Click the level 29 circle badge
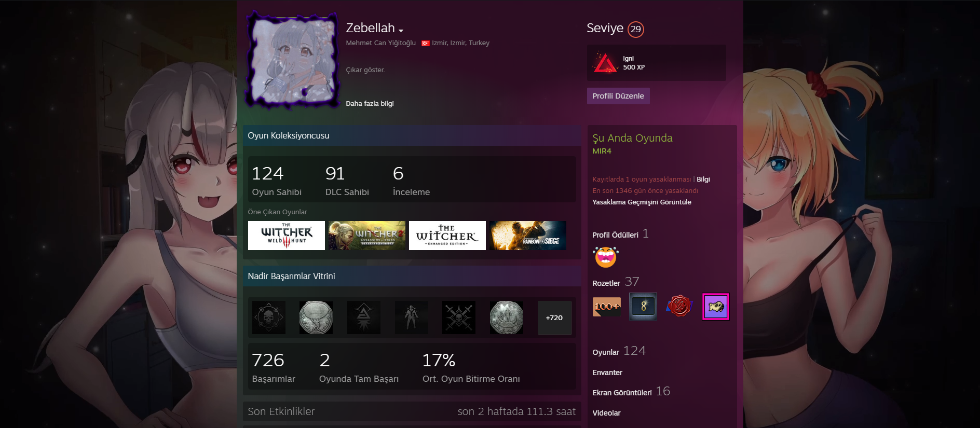The image size is (980, 428). click(636, 29)
